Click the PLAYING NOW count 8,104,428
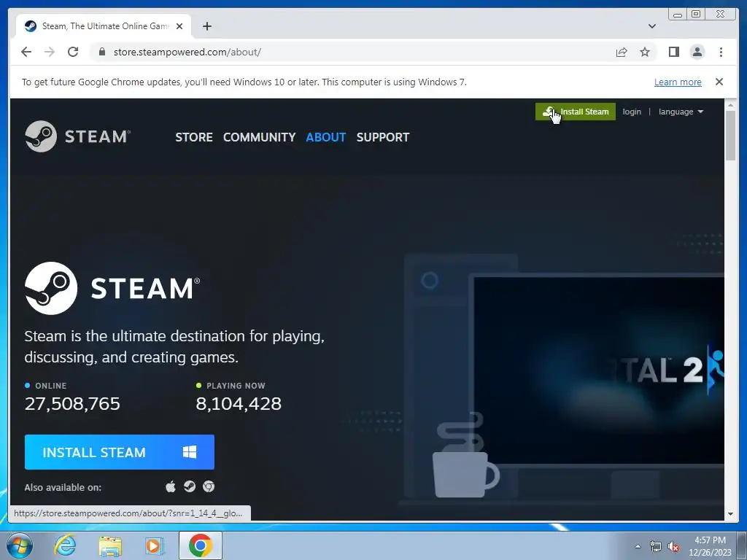Screen dimensions: 747x560 [239, 404]
